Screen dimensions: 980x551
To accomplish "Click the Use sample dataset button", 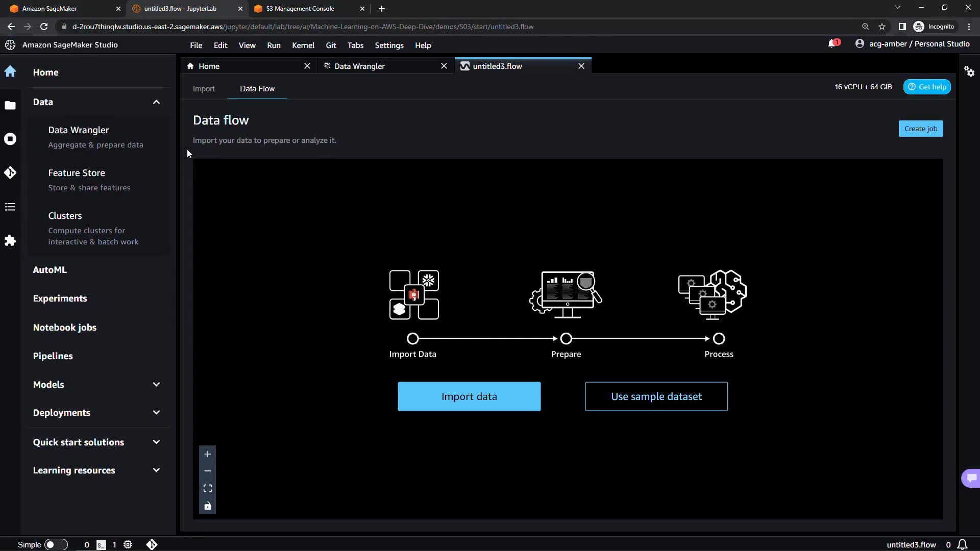I will (656, 396).
